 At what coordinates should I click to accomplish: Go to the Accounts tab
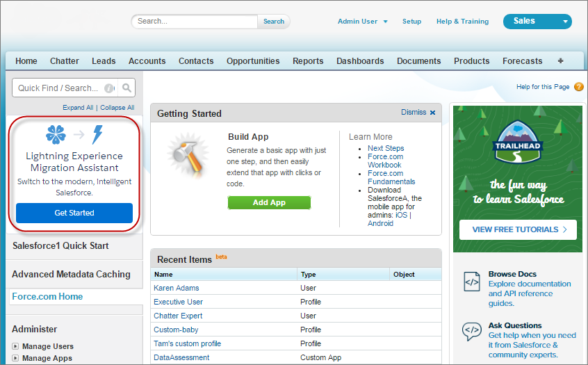[x=147, y=60]
